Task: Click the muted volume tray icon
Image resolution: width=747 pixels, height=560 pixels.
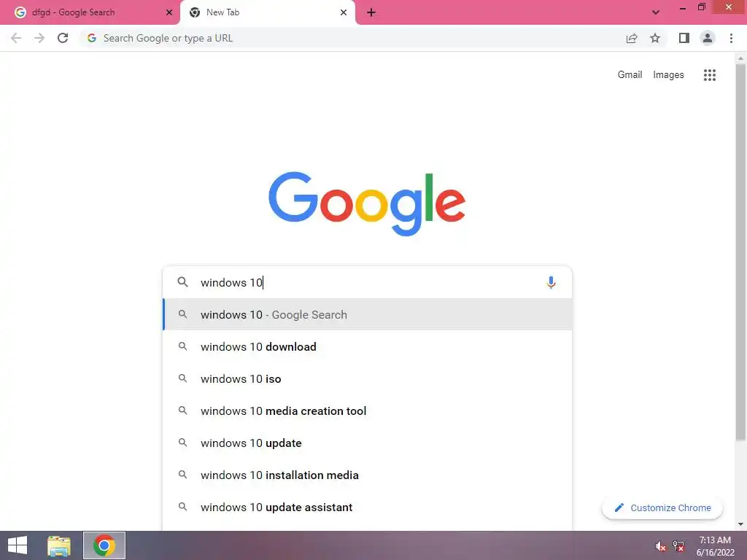Action: pos(660,546)
